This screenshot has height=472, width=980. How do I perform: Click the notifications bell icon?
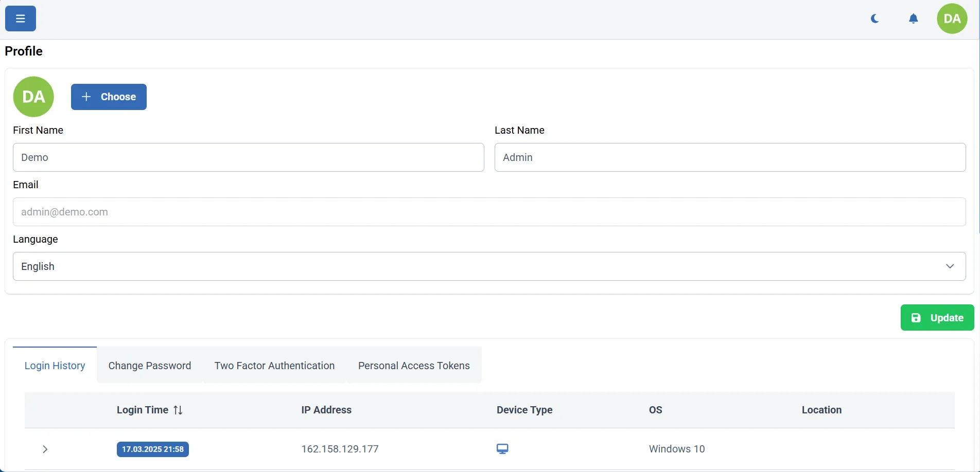point(913,19)
